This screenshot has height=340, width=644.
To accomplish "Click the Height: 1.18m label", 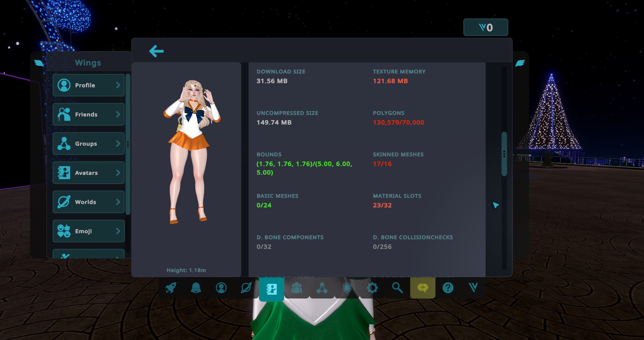I will [186, 270].
